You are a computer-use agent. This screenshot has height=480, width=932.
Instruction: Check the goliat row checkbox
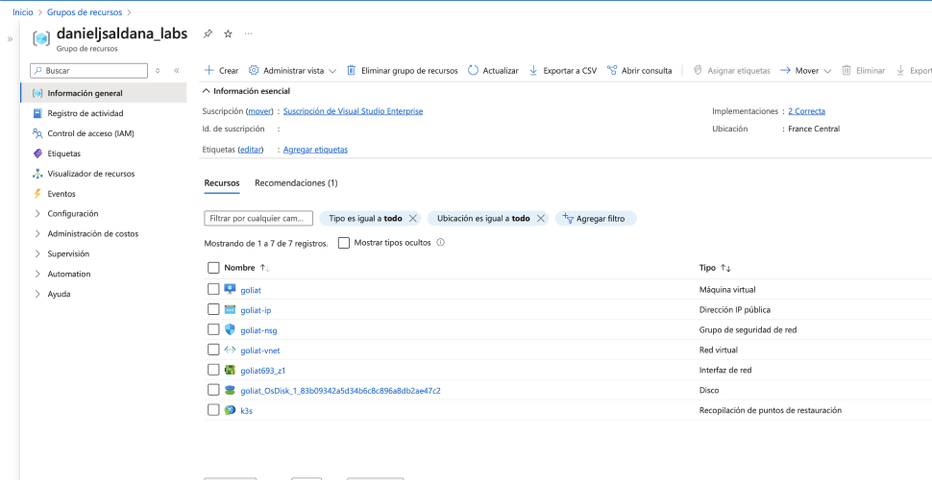click(213, 289)
